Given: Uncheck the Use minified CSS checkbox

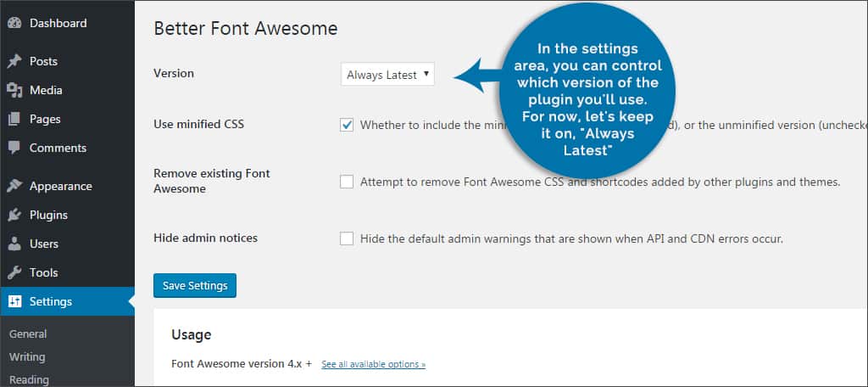Looking at the screenshot, I should pyautogui.click(x=347, y=125).
